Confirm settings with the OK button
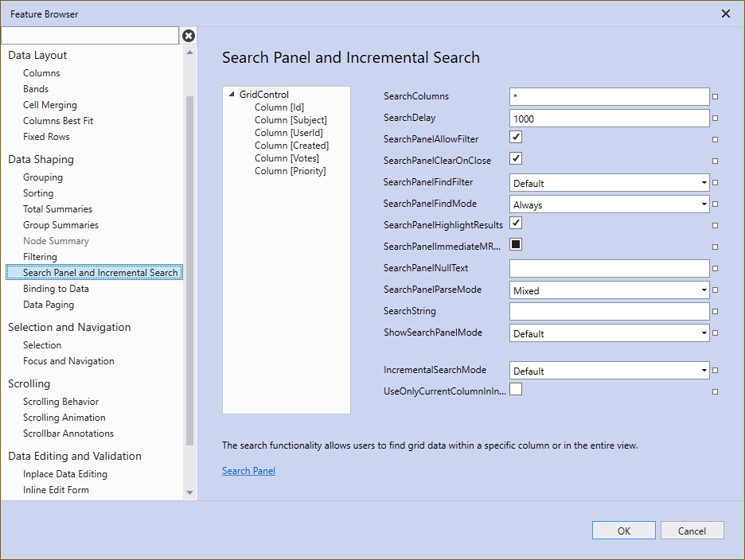Viewport: 745px width, 560px height. [x=623, y=530]
